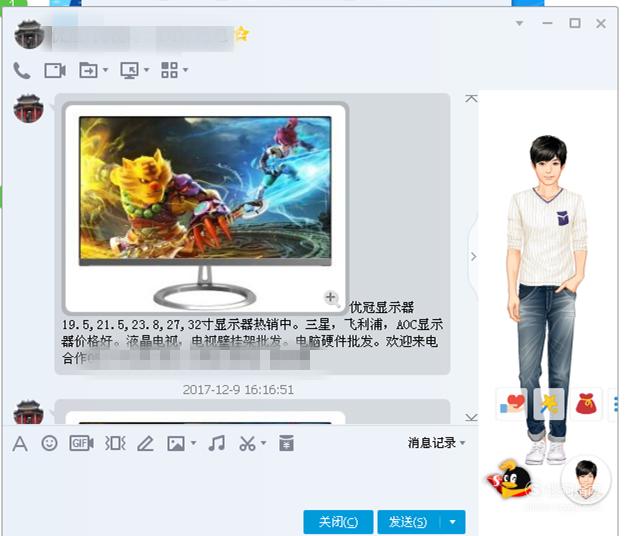Open the calculator-like tool icon in the input toolbar
Viewport: 625px width, 536px height.
click(x=286, y=443)
